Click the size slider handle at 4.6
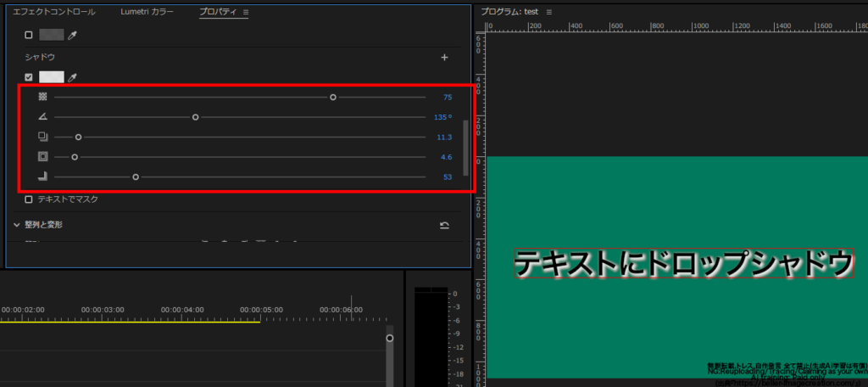The width and height of the screenshot is (868, 387). pyautogui.click(x=75, y=157)
